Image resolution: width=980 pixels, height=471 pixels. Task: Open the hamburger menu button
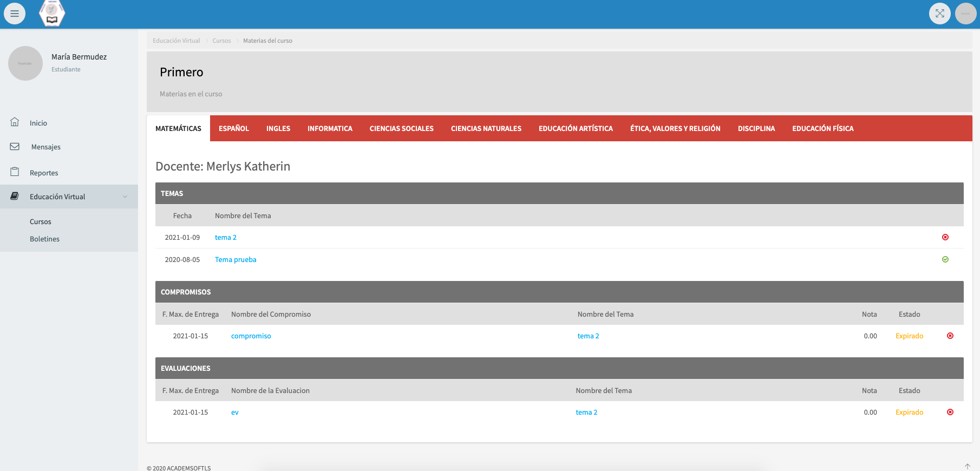[15, 14]
